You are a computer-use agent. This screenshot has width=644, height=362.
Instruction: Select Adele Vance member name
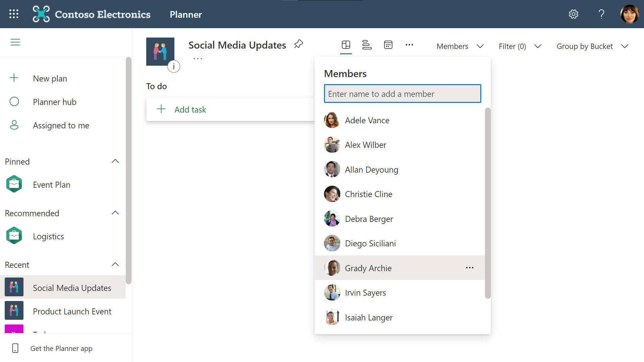click(367, 120)
